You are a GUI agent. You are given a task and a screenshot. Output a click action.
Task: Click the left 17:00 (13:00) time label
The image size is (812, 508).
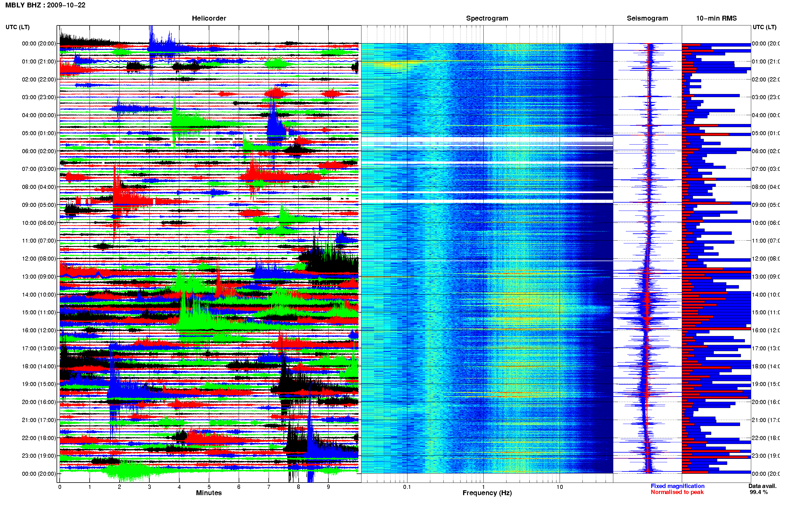point(39,348)
